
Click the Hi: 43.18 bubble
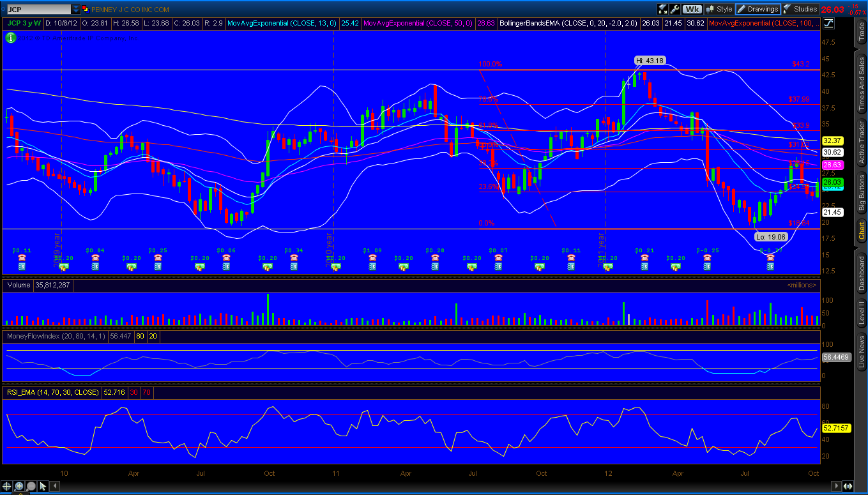(x=650, y=61)
